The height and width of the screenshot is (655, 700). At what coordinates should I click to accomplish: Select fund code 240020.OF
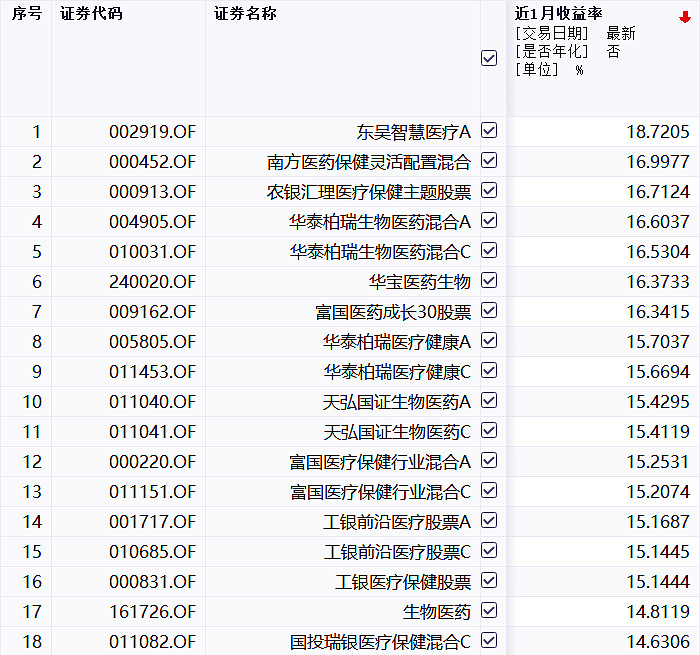tap(152, 282)
